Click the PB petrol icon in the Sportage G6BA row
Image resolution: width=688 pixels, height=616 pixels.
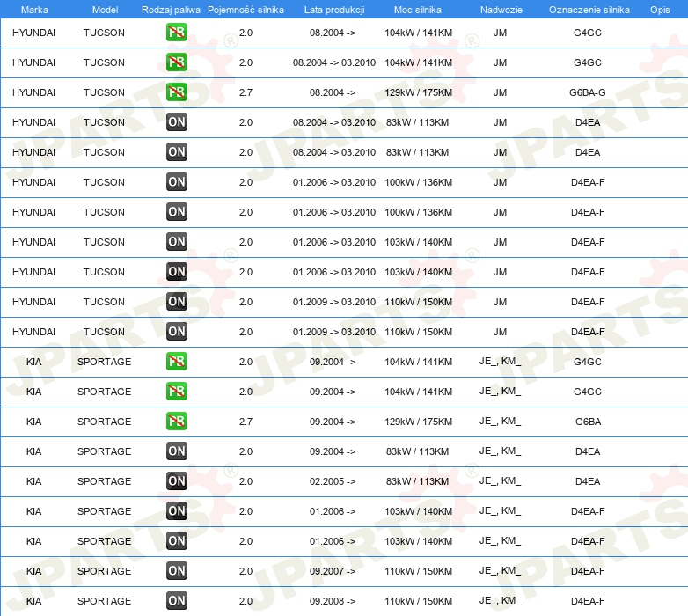(x=176, y=422)
